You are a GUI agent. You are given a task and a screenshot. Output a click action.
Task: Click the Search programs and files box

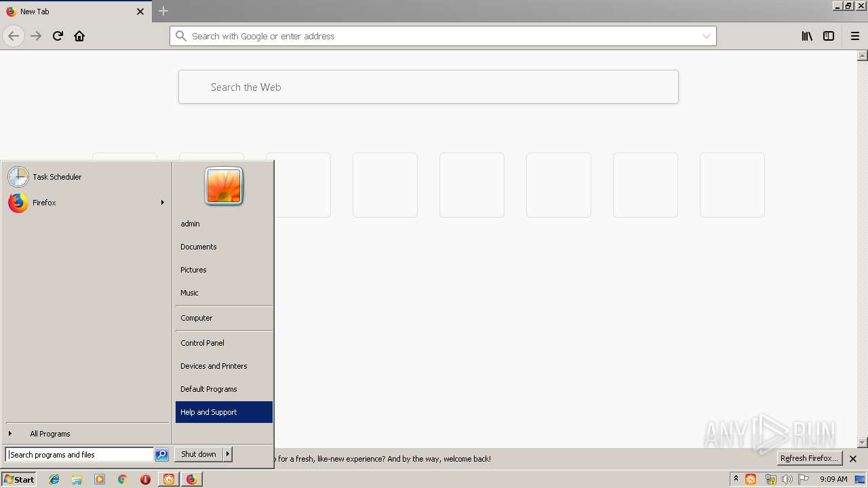click(x=79, y=455)
